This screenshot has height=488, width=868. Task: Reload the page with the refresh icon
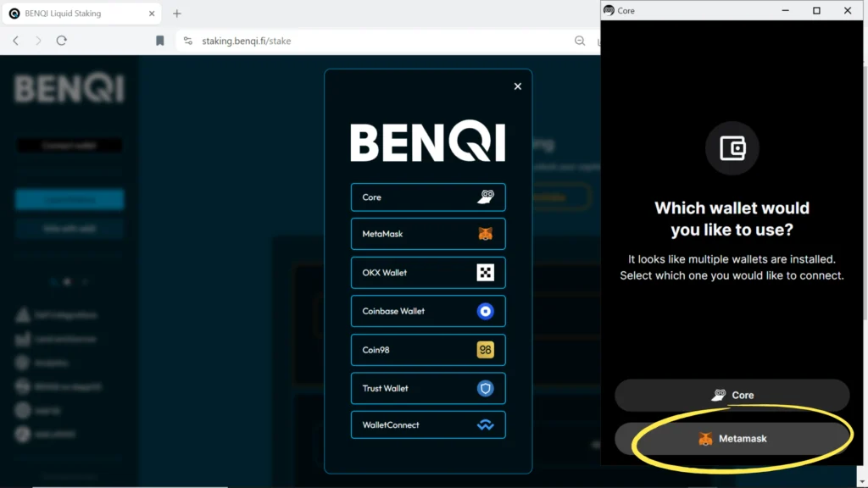(61, 41)
